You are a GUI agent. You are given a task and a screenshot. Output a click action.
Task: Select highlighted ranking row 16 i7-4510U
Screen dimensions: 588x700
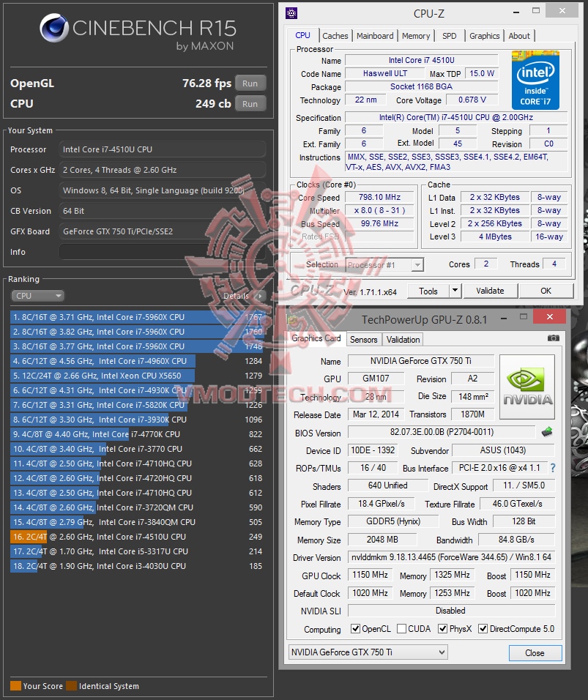pyautogui.click(x=137, y=537)
